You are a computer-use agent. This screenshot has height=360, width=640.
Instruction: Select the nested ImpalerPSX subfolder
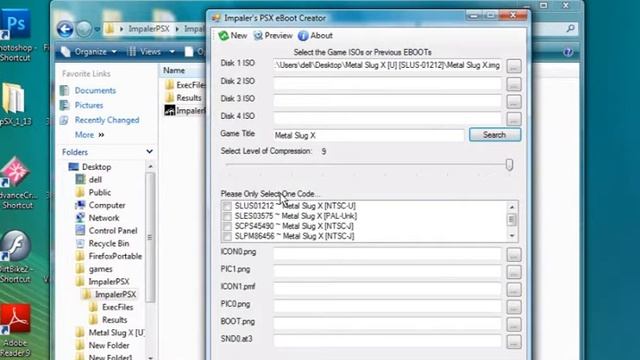(x=115, y=294)
